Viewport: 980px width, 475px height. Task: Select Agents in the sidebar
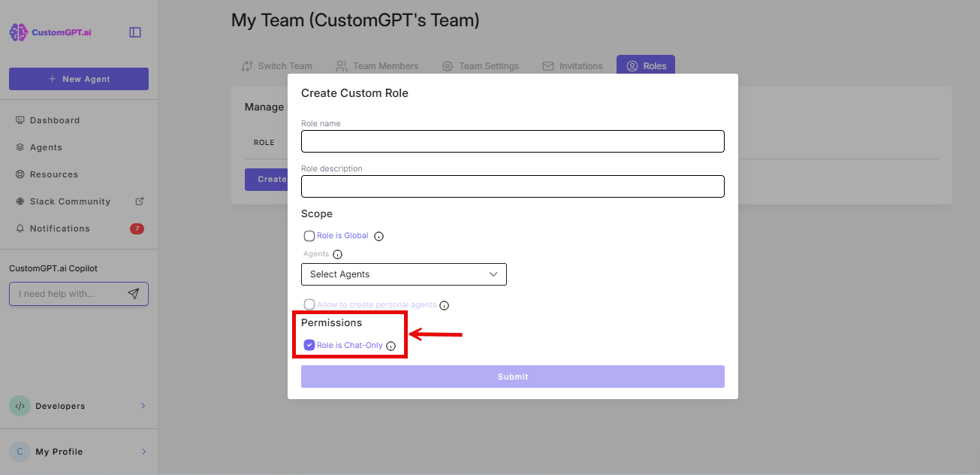pos(45,147)
